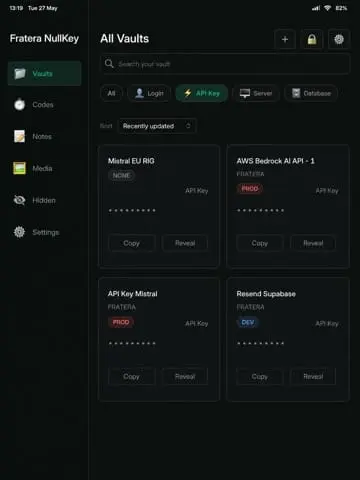Click the PROD tag on AWS Bedrock card

(250, 189)
